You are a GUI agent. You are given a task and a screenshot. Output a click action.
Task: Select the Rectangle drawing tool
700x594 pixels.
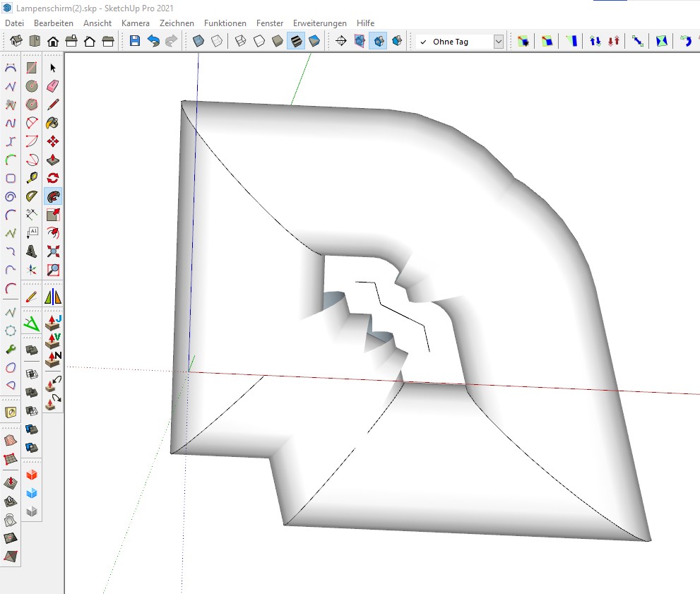(x=32, y=68)
